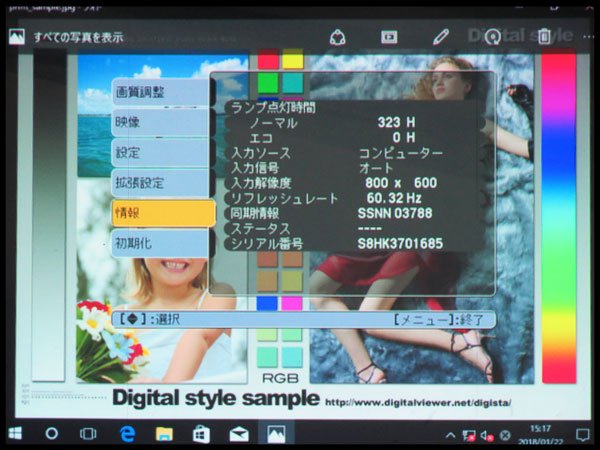
Task: Open File Explorer from the taskbar
Action: click(164, 434)
